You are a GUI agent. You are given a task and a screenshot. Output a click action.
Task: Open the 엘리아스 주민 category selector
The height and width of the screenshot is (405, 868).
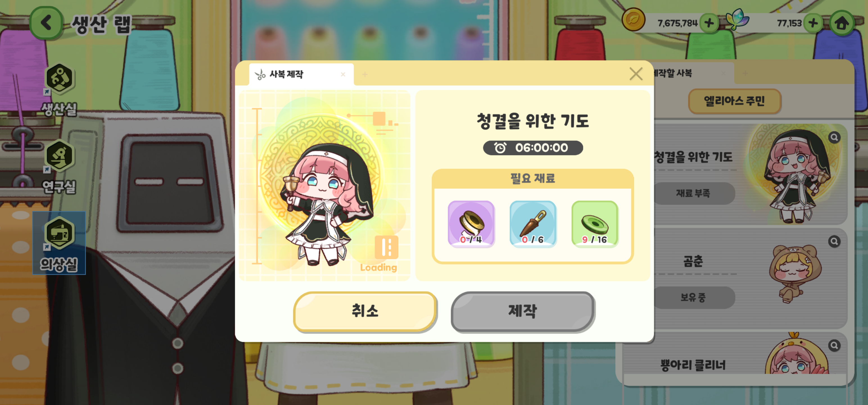(734, 101)
